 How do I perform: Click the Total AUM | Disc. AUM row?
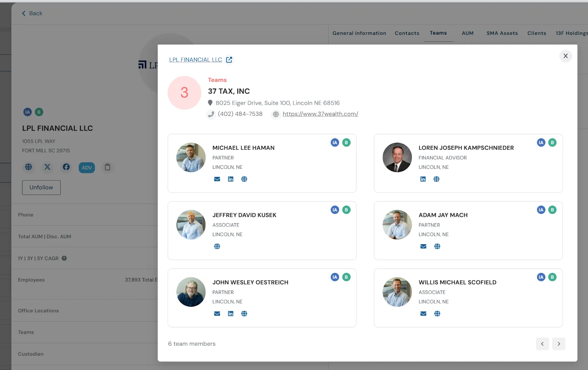point(85,236)
